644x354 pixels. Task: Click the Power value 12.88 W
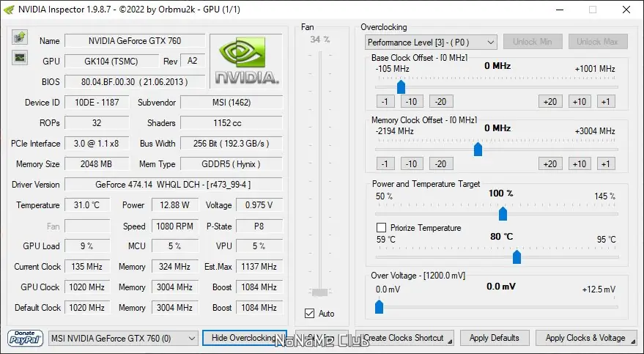175,205
